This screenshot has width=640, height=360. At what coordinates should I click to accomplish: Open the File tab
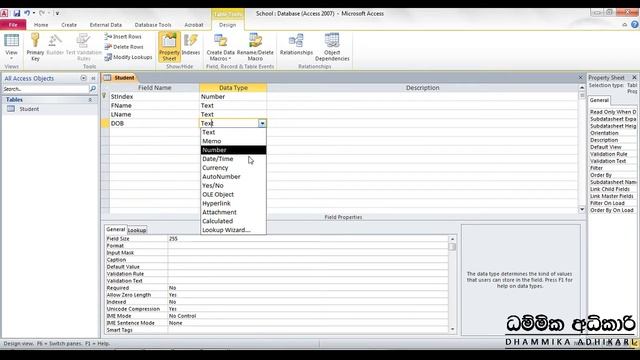(x=13, y=25)
